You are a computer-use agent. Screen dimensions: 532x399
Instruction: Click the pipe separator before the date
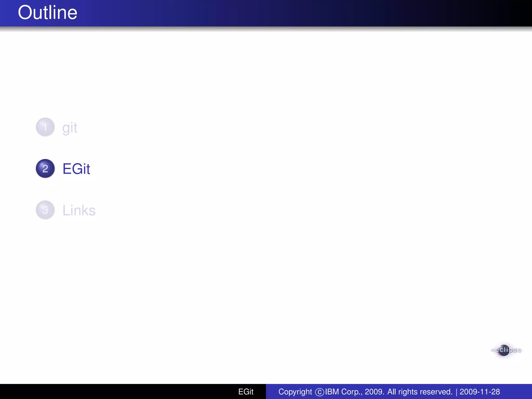(x=456, y=392)
